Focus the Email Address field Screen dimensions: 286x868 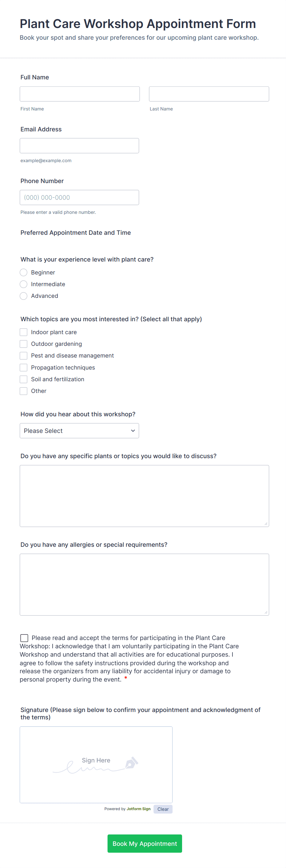tap(79, 146)
